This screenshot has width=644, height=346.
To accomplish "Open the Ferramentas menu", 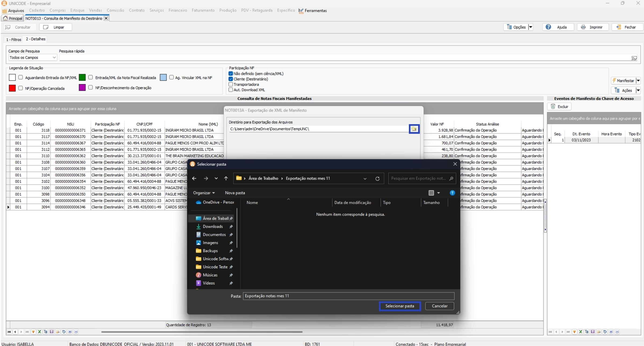I will click(x=315, y=10).
